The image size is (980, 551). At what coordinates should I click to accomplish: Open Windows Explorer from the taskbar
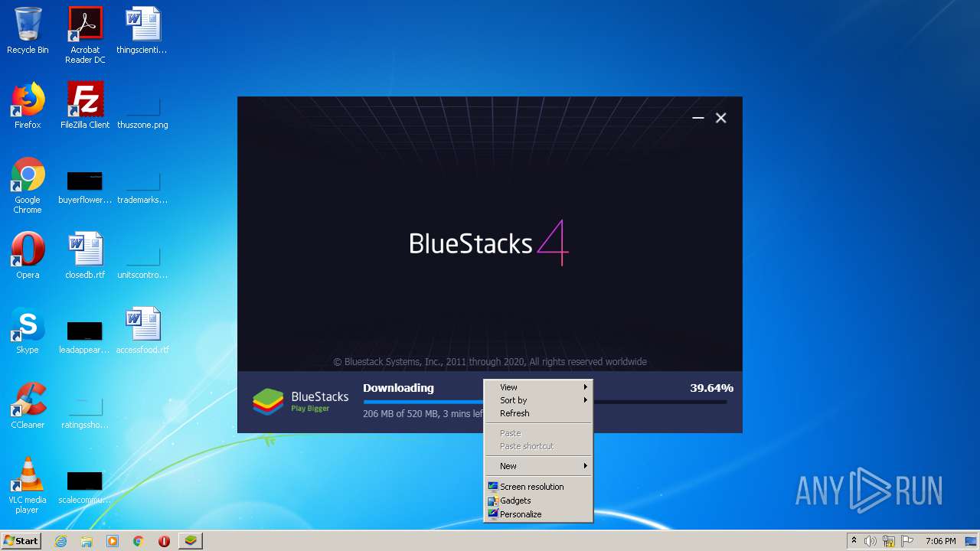click(87, 541)
